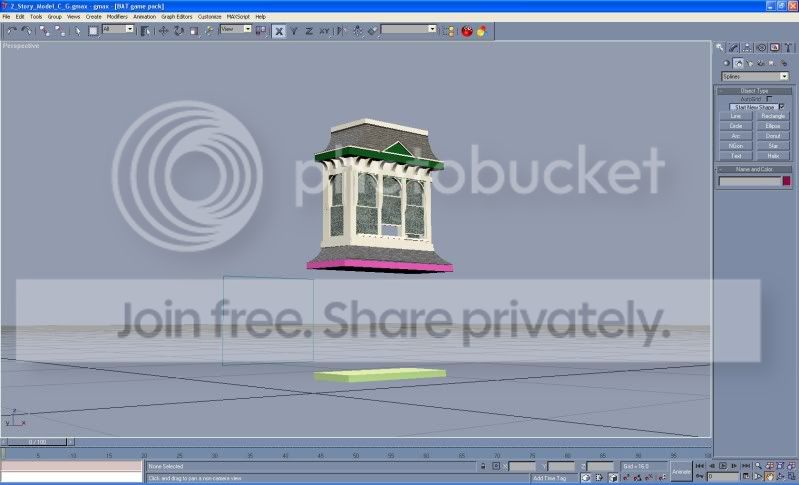This screenshot has height=485, width=799.
Task: Click the Circle shape button
Action: coord(736,126)
